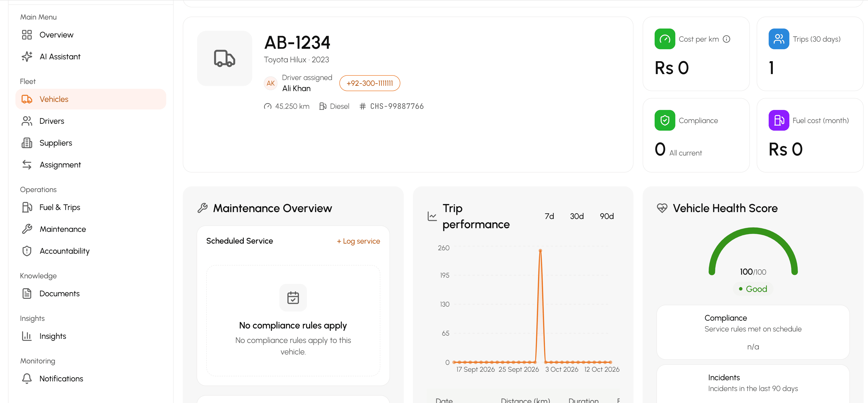Switch trip performance to 90d

[x=607, y=216]
